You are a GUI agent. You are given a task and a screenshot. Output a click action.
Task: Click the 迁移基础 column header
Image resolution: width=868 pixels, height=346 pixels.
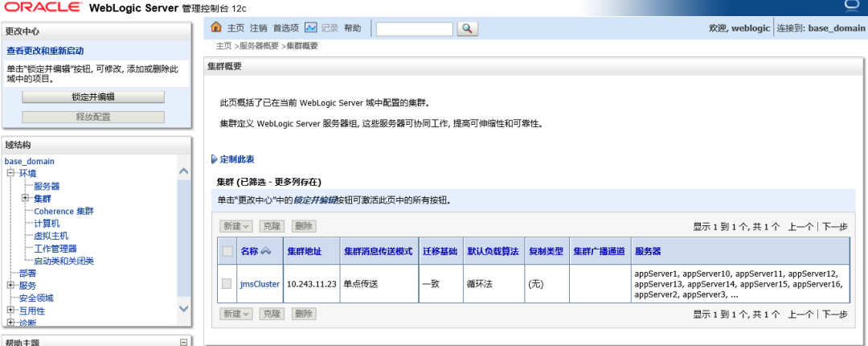(x=440, y=251)
